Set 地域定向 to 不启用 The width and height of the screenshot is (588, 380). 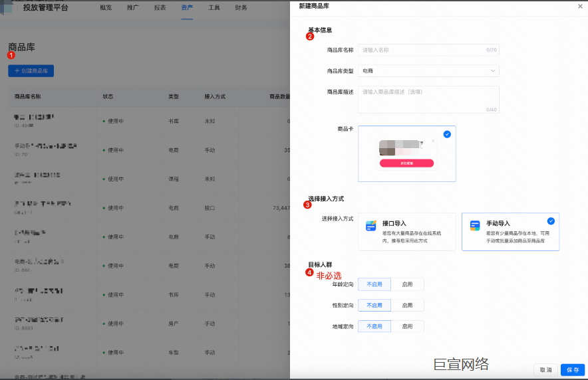coord(374,326)
